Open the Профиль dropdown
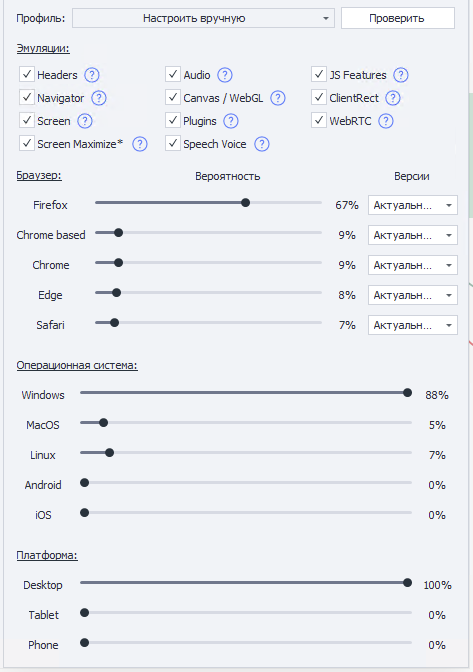 click(203, 18)
